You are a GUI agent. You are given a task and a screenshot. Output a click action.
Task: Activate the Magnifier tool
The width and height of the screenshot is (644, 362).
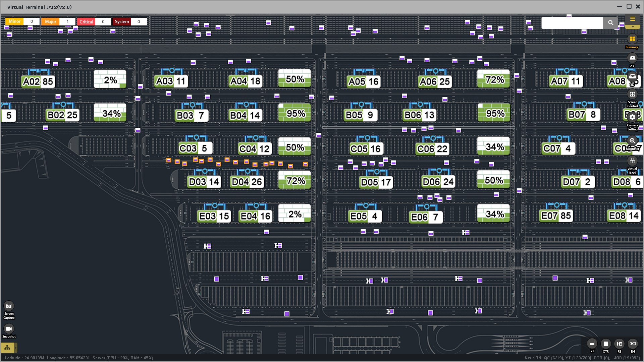tap(632, 141)
